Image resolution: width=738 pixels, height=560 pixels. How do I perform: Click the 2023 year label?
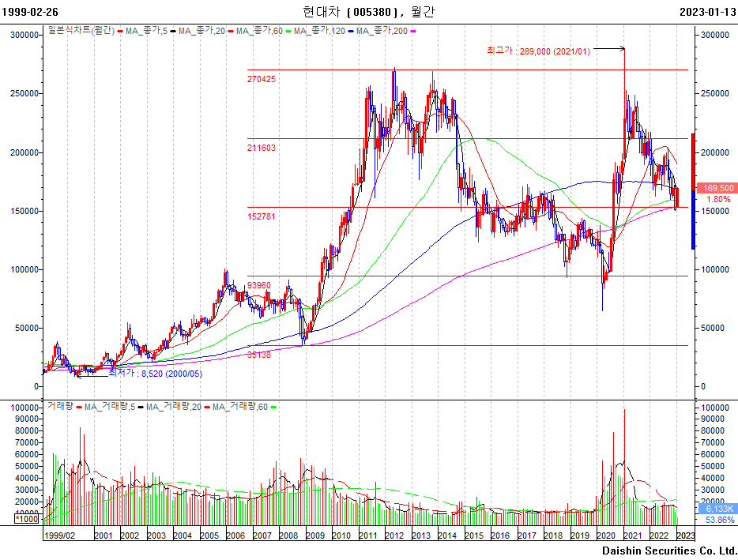(x=686, y=536)
